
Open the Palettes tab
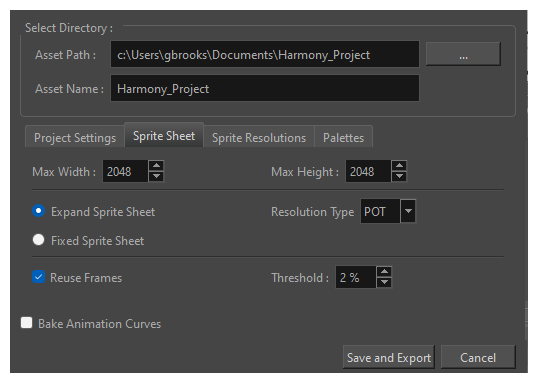click(343, 137)
